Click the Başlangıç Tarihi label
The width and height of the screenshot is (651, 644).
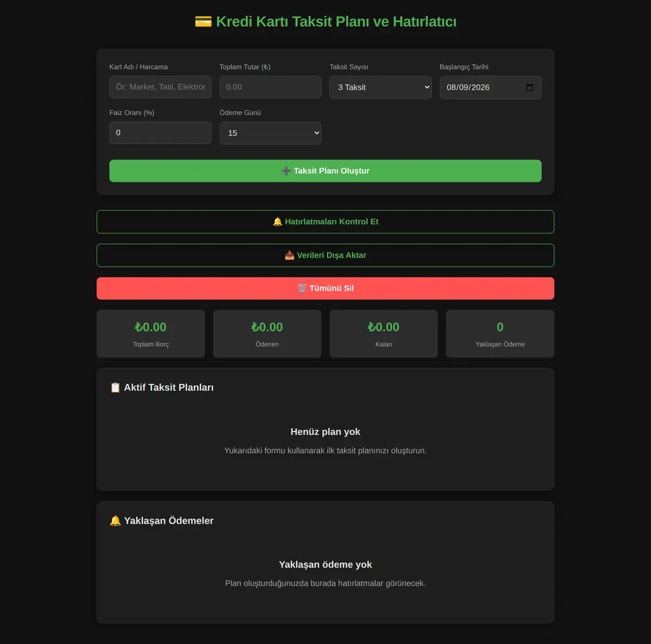464,67
